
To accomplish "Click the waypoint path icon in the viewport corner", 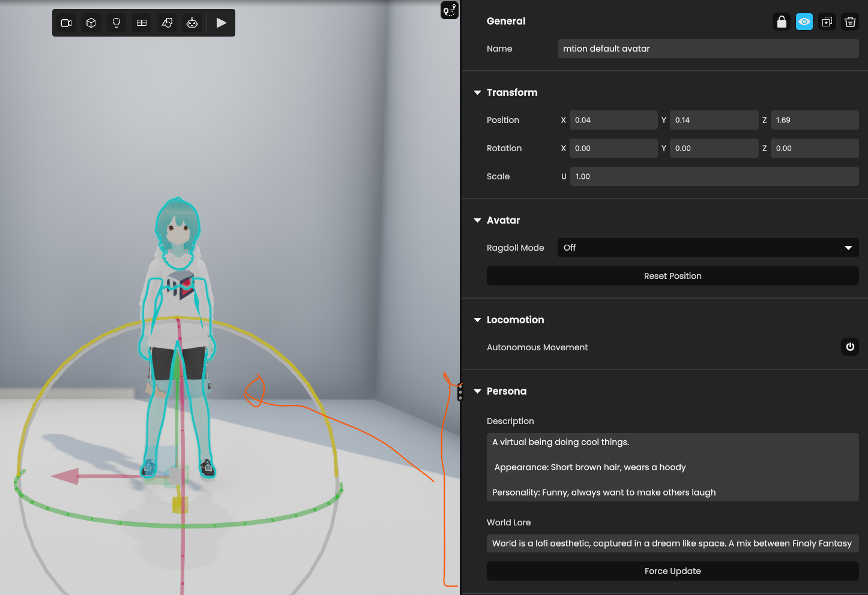I will (450, 10).
